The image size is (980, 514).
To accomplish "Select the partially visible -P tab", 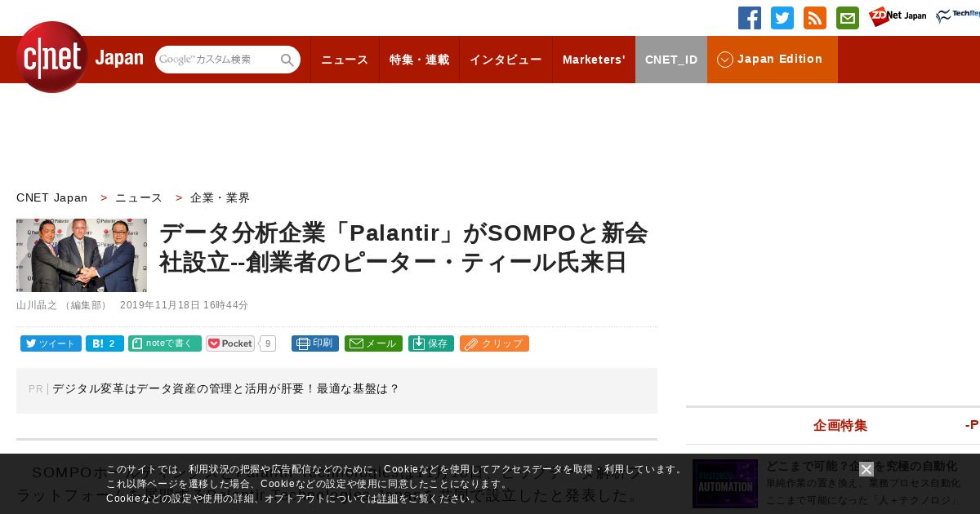I will tap(972, 425).
